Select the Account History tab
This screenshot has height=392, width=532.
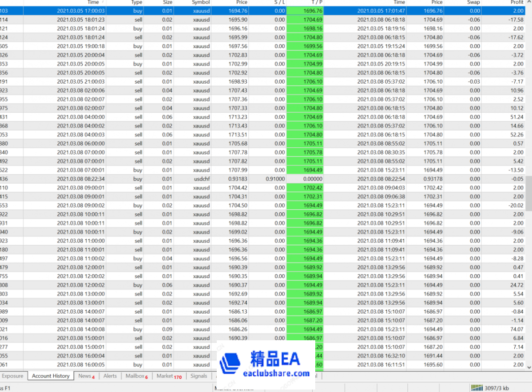51,376
